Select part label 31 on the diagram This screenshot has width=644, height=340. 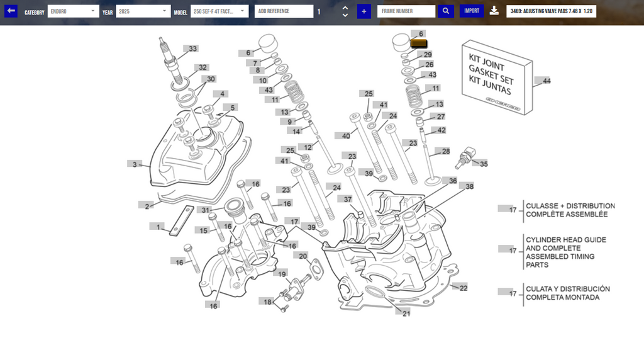tap(204, 210)
